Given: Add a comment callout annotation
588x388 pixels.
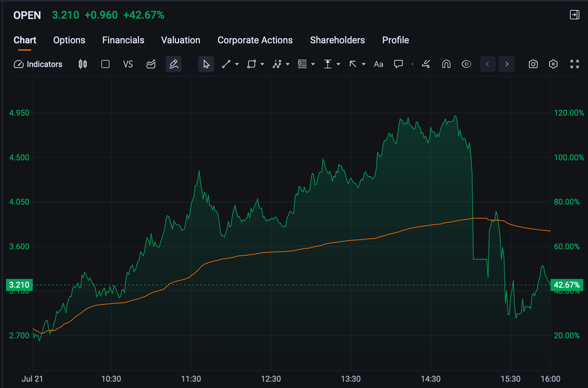Looking at the screenshot, I should pos(398,64).
